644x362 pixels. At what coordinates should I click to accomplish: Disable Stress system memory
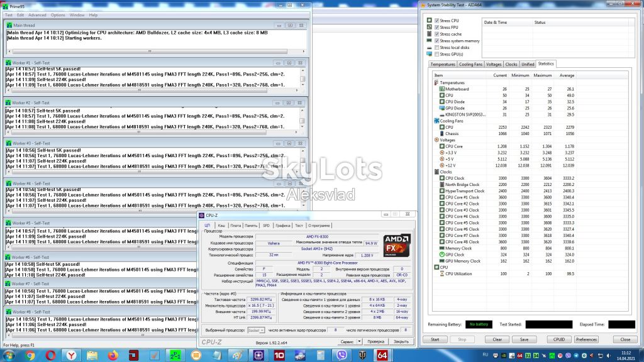tap(436, 41)
